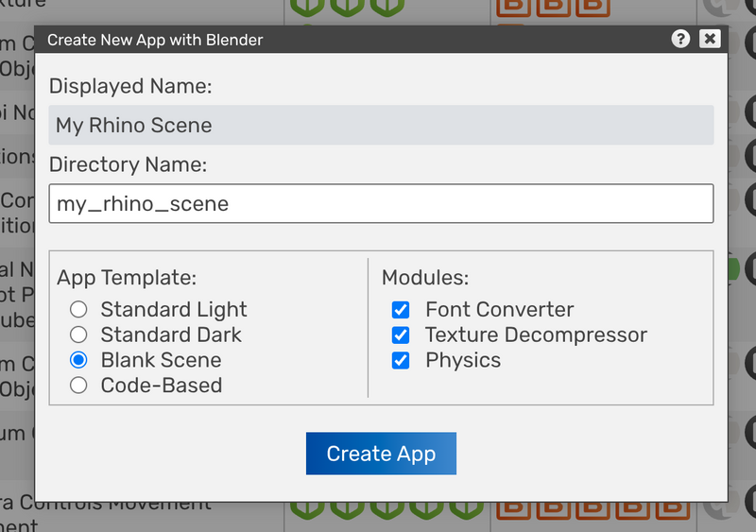The image size is (756, 532).
Task: Click middle green icon above the dialog
Action: pyautogui.click(x=344, y=7)
